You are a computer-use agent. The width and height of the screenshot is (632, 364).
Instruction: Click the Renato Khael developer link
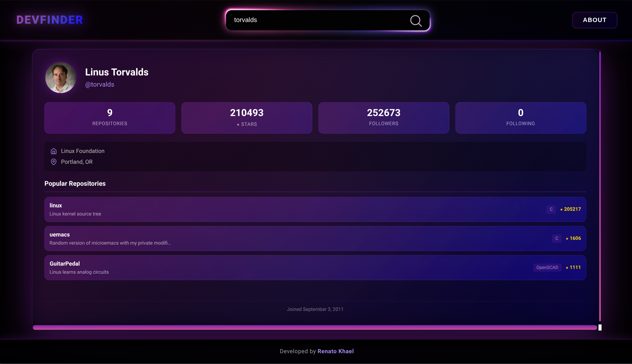336,351
